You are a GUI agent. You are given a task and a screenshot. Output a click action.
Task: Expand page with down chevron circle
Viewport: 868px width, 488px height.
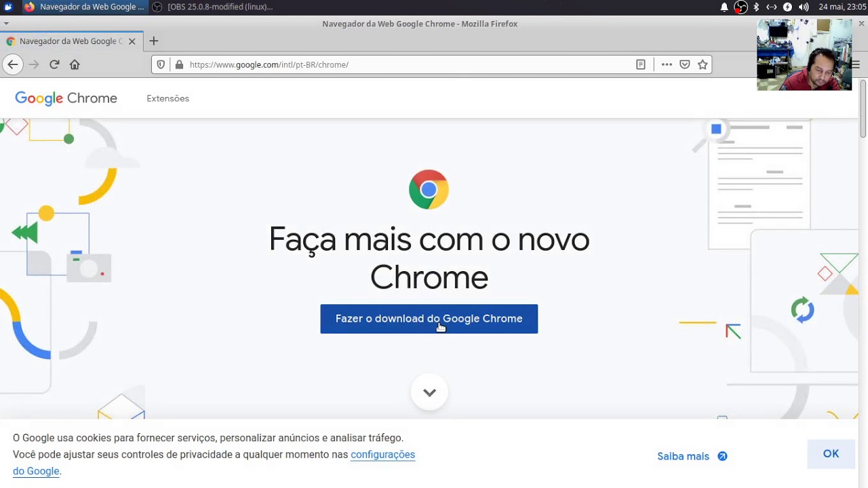[429, 392]
